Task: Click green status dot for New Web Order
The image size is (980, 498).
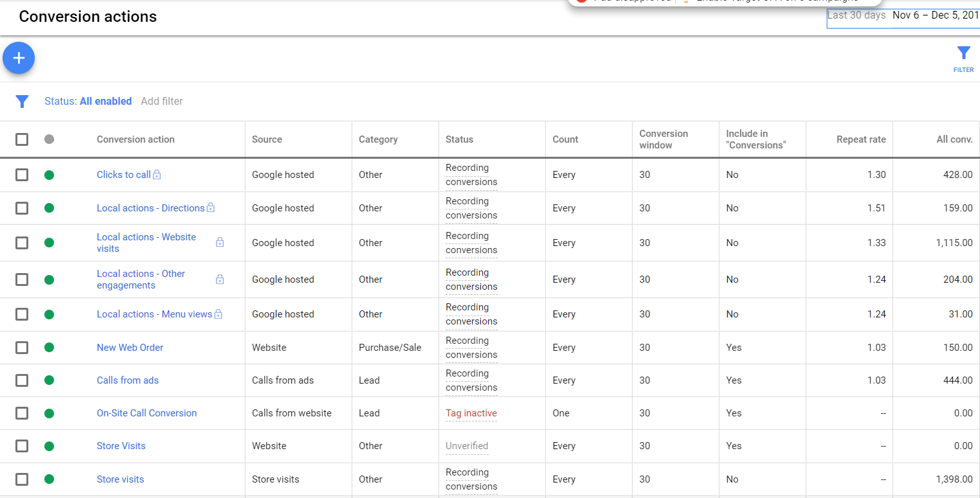Action: [50, 348]
